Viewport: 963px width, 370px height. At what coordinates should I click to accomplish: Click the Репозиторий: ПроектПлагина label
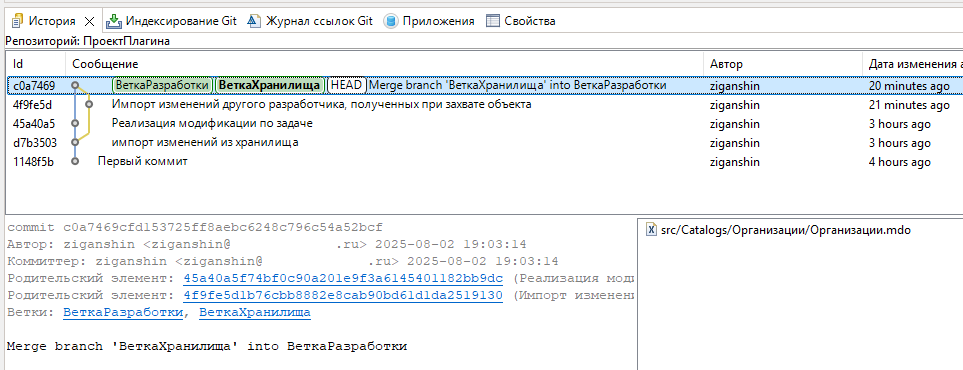[x=87, y=41]
